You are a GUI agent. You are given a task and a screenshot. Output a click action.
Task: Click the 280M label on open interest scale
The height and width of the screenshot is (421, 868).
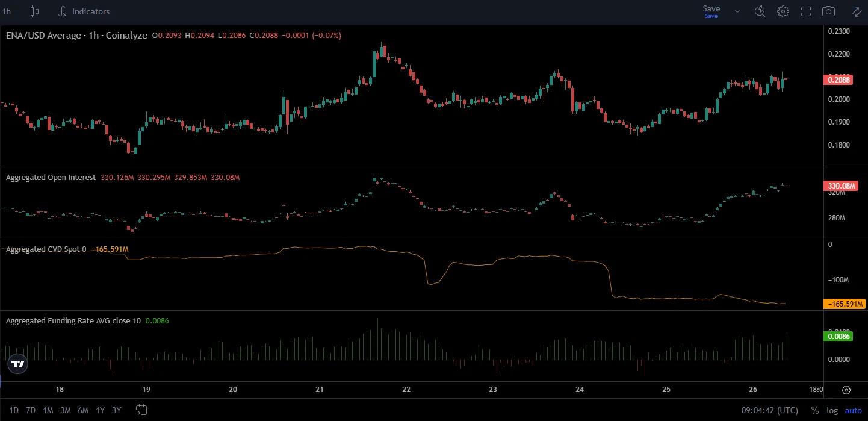(x=837, y=218)
